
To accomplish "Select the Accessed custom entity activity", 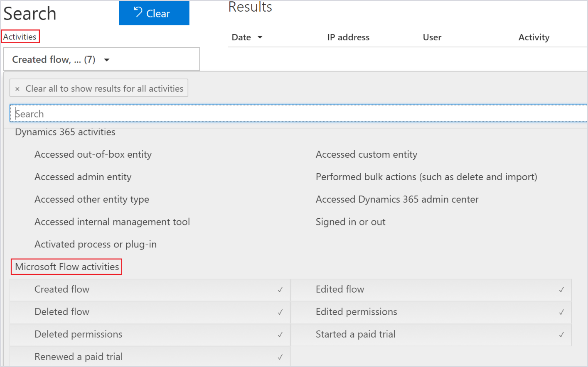I will tap(367, 154).
